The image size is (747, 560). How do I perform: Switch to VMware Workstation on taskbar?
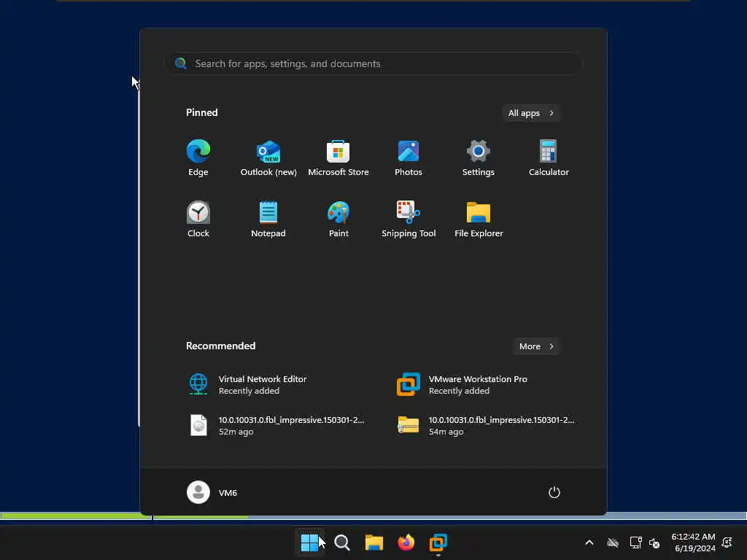click(438, 542)
